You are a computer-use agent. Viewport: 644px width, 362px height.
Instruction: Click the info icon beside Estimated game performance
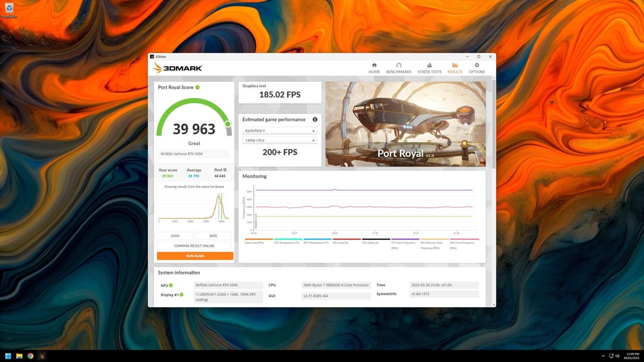(315, 119)
